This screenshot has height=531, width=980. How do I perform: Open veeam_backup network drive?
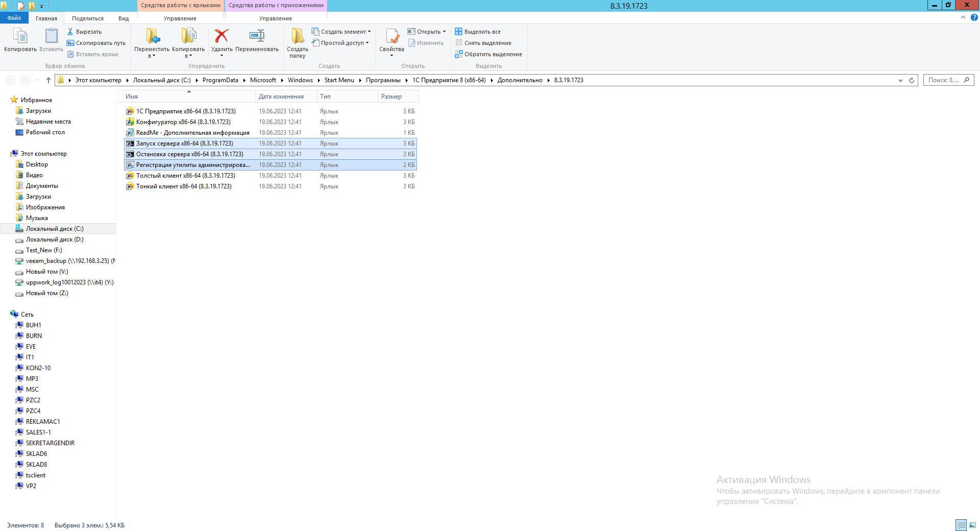point(66,261)
